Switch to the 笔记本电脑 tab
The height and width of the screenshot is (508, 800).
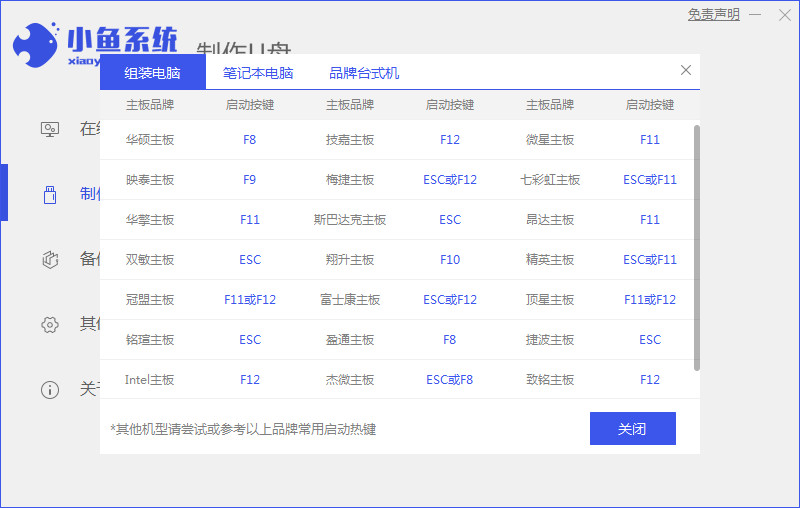(x=258, y=73)
